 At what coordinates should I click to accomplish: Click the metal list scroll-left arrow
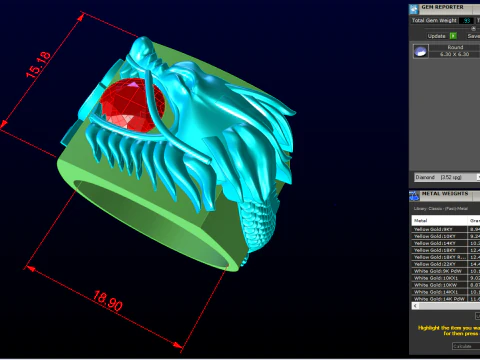pos(415,306)
